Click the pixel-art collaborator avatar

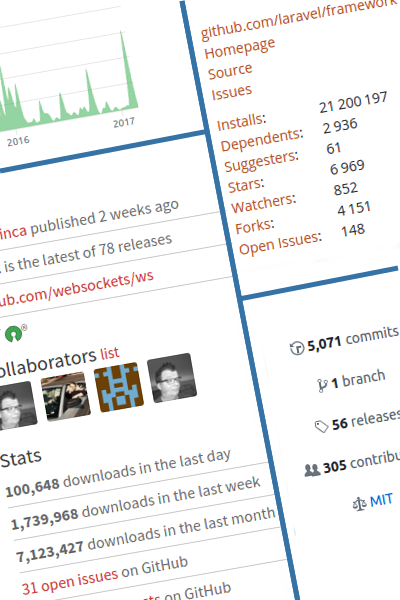click(119, 387)
